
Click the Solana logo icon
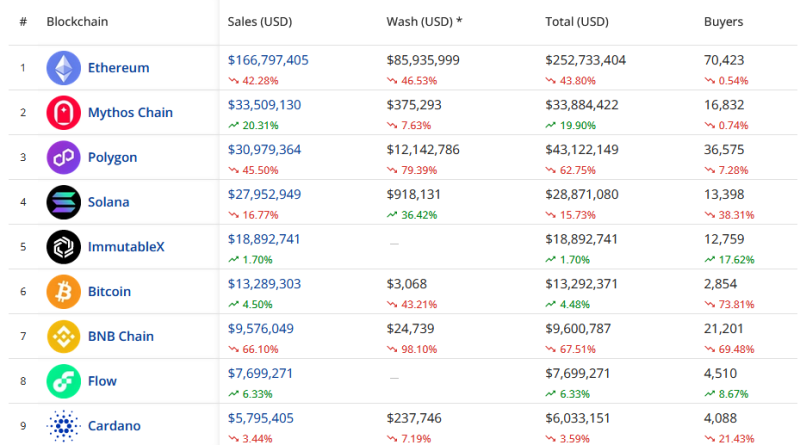pos(63,202)
